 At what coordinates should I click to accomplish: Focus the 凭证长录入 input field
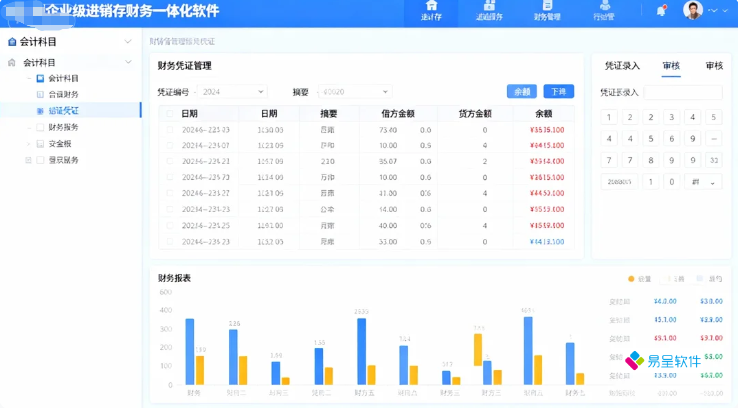tap(682, 92)
